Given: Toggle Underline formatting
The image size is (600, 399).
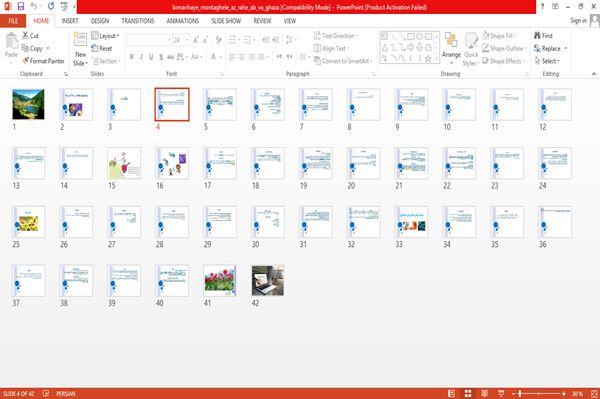Looking at the screenshot, I should click(151, 57).
